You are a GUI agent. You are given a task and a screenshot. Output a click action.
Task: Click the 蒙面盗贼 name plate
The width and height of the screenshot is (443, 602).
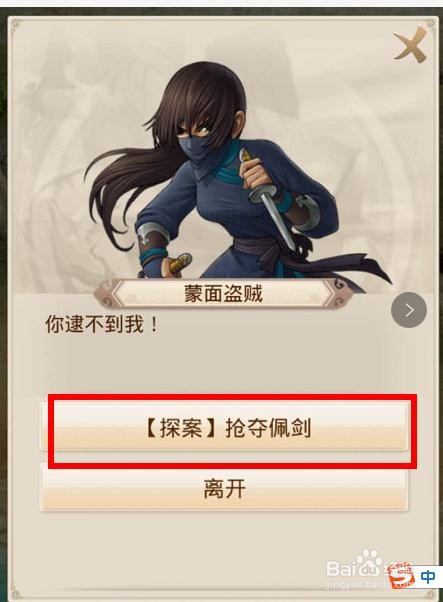pyautogui.click(x=223, y=294)
